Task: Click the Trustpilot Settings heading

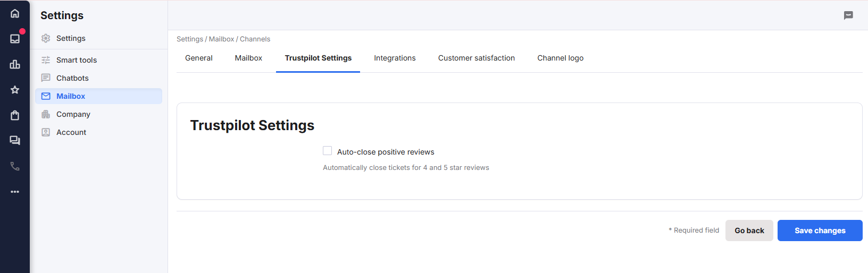Action: click(x=252, y=125)
